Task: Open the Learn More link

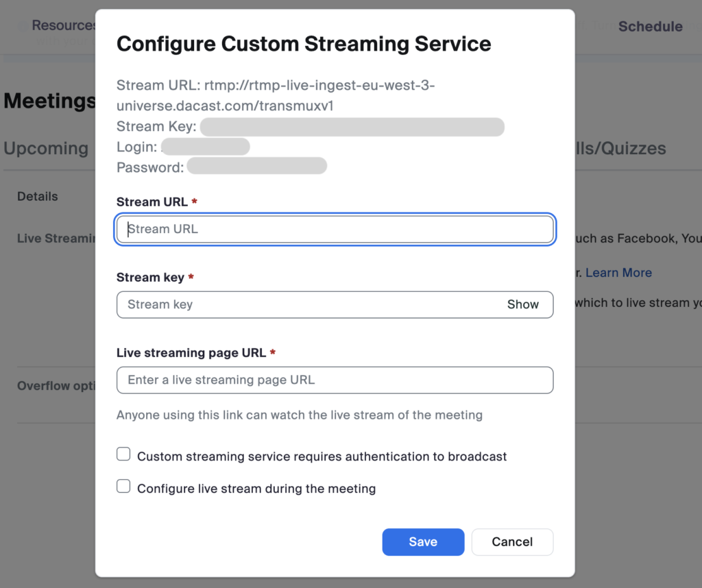Action: click(x=618, y=272)
